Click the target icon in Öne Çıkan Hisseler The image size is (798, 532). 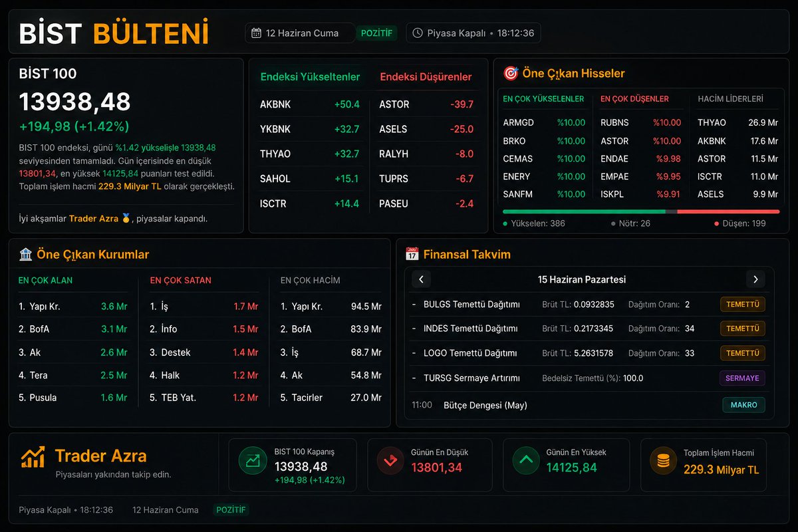[511, 73]
